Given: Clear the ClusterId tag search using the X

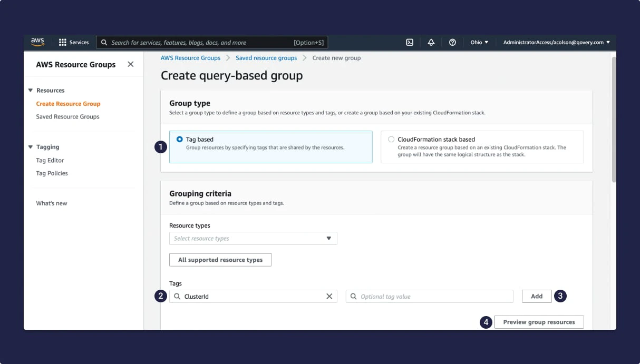Looking at the screenshot, I should click(x=329, y=296).
